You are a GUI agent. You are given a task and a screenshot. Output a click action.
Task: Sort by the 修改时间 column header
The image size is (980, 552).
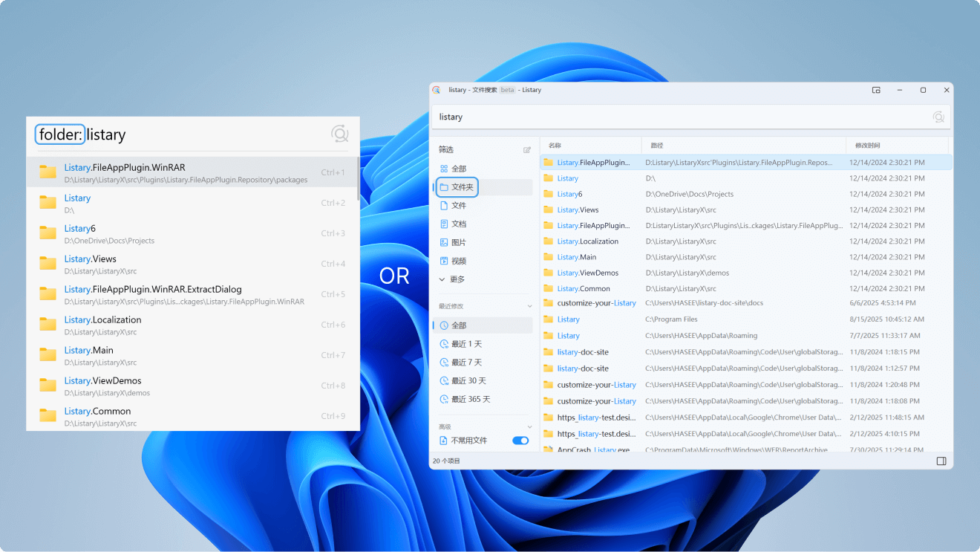(898, 146)
